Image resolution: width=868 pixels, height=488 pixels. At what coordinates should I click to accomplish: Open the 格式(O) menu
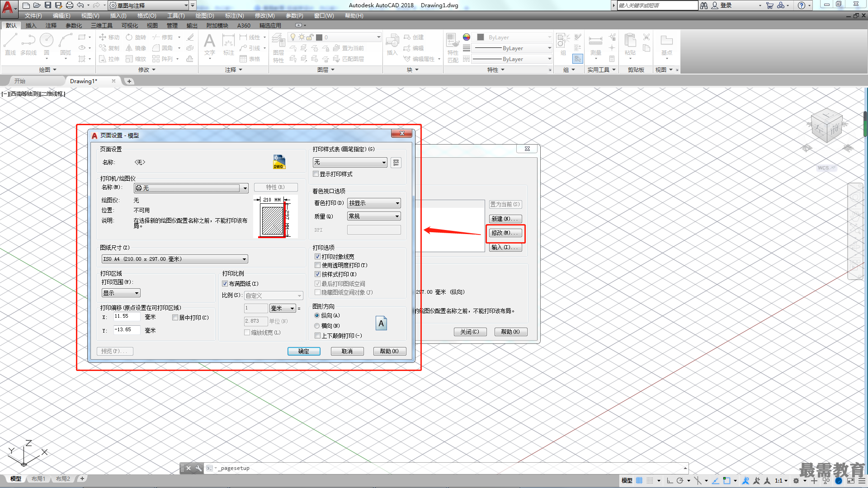coord(146,16)
